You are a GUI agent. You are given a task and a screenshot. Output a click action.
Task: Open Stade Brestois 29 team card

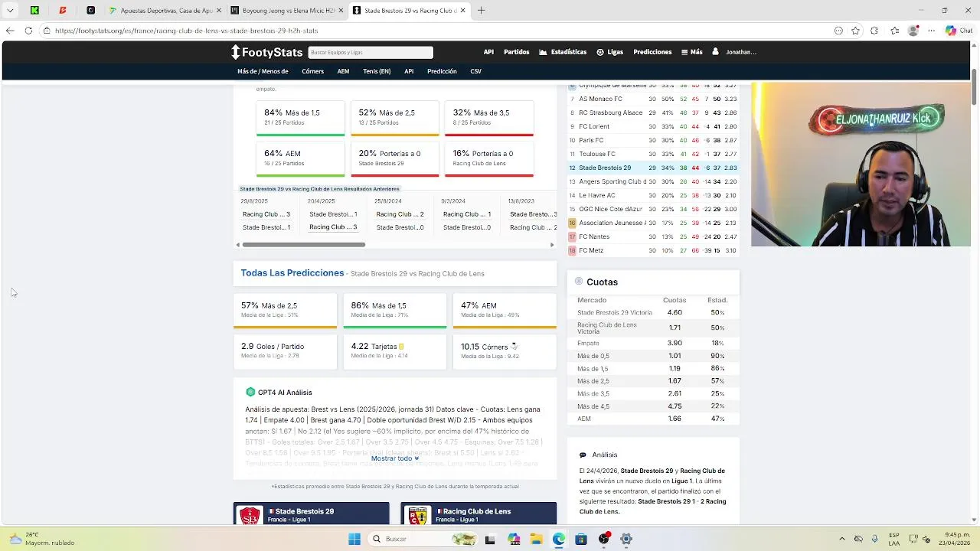pos(311,514)
